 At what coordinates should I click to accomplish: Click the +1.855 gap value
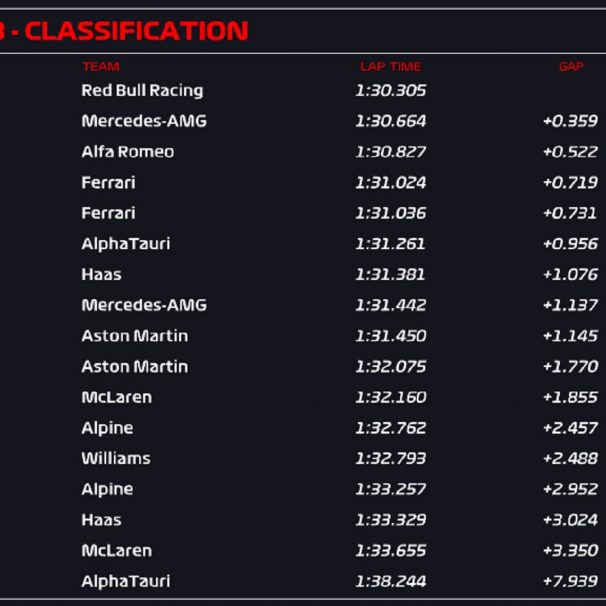point(570,397)
